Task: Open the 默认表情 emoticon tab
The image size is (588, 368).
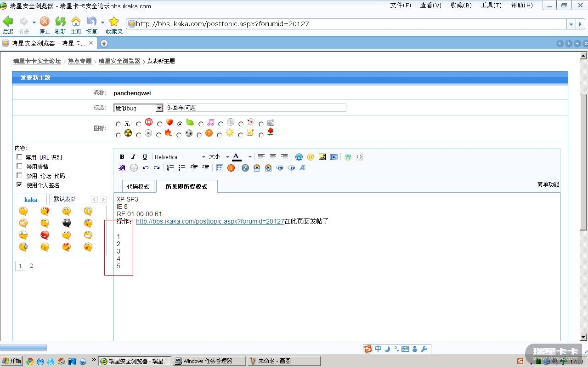Action: coord(63,199)
